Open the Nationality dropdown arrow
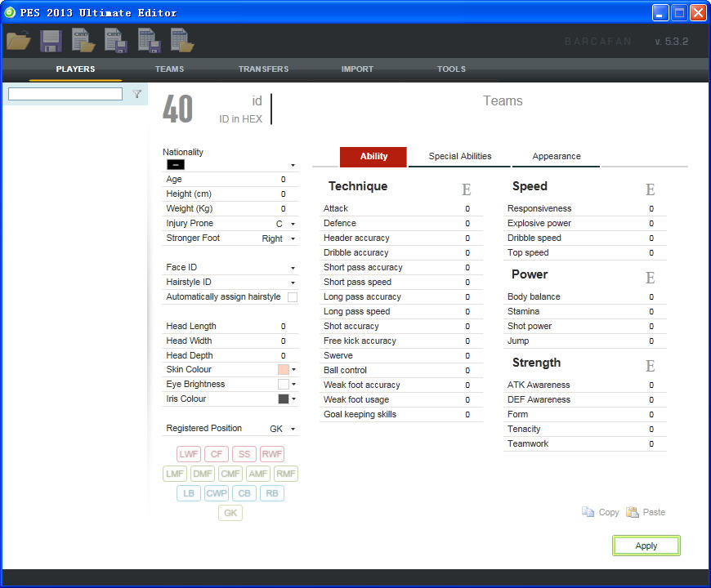The width and height of the screenshot is (711, 588). coord(293,165)
